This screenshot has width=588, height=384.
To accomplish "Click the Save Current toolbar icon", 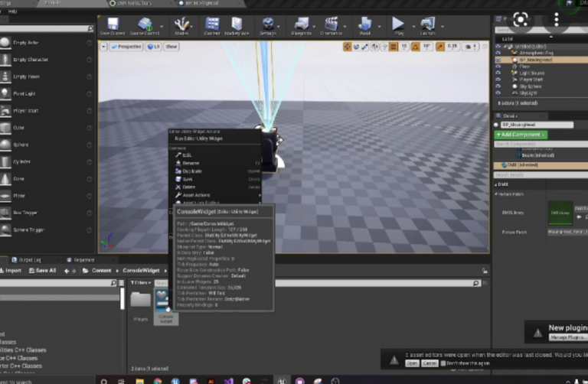I will [x=113, y=26].
